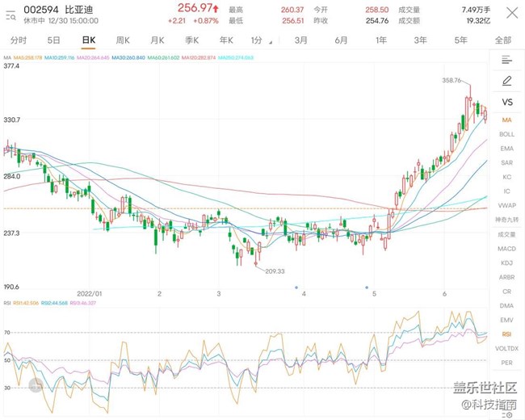Select the 全部 full range button
Screen dimensions: 525x420
point(502,40)
